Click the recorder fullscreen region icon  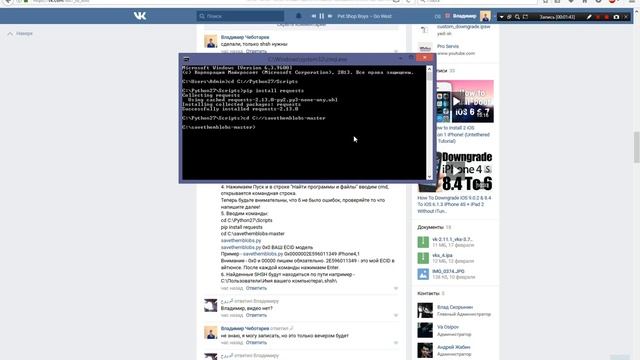tap(525, 17)
